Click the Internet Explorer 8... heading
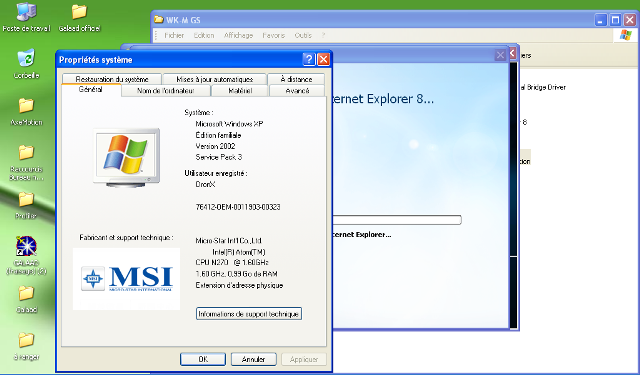 point(383,99)
